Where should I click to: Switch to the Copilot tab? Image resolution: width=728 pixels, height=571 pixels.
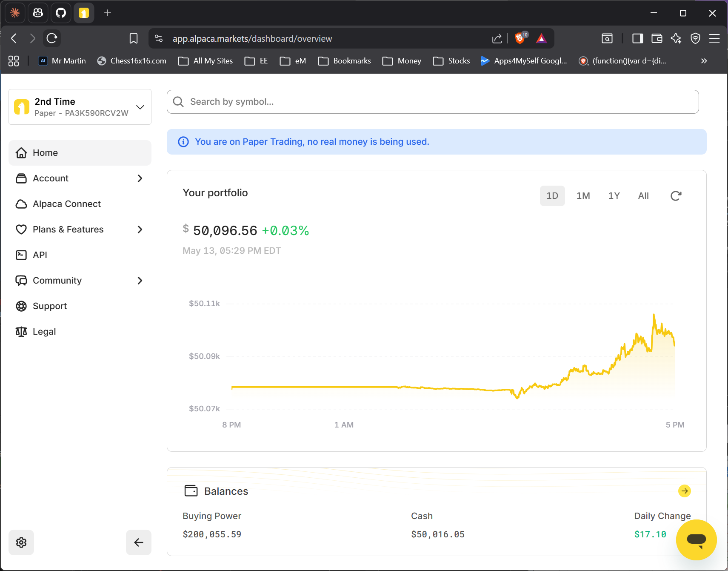38,13
